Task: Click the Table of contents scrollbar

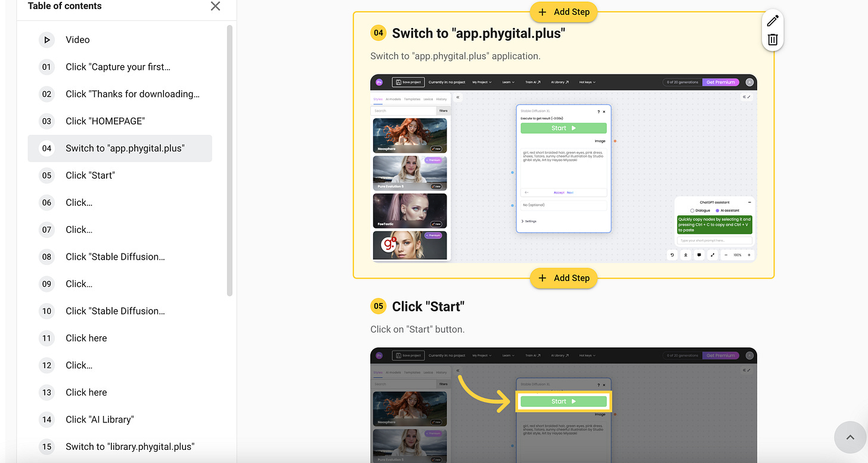Action: point(230,160)
